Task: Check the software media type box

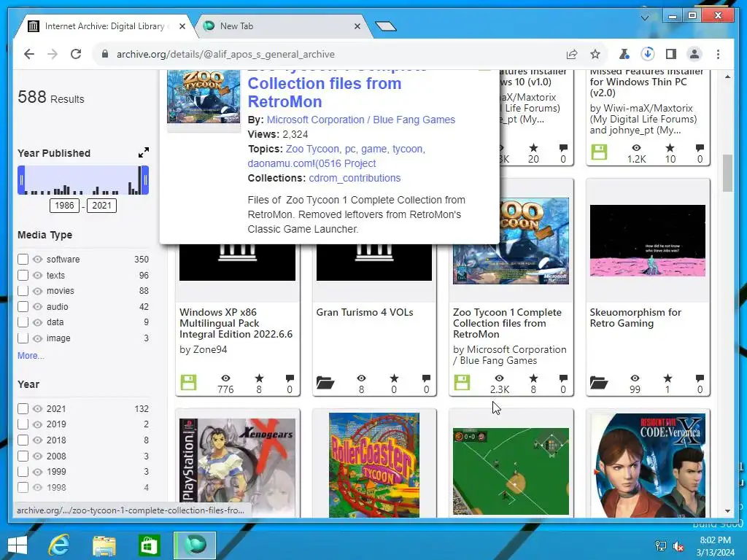Action: [x=23, y=259]
